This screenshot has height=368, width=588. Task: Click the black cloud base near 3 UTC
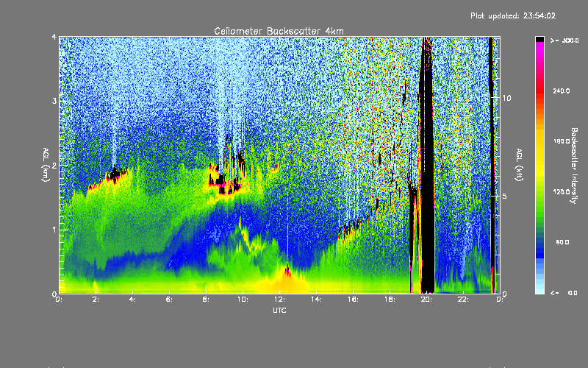point(115,174)
